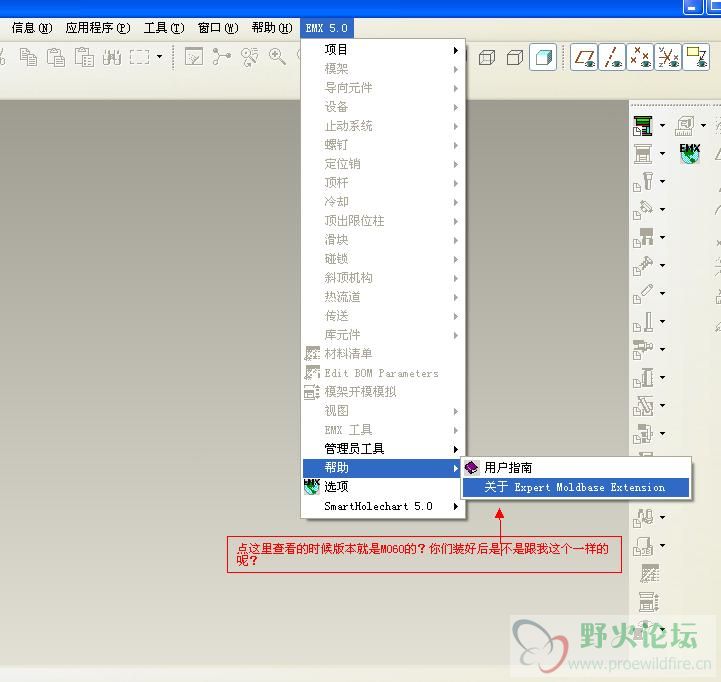The image size is (721, 682).
Task: Choose 选项 in the EMX menu
Action: pyautogui.click(x=383, y=487)
